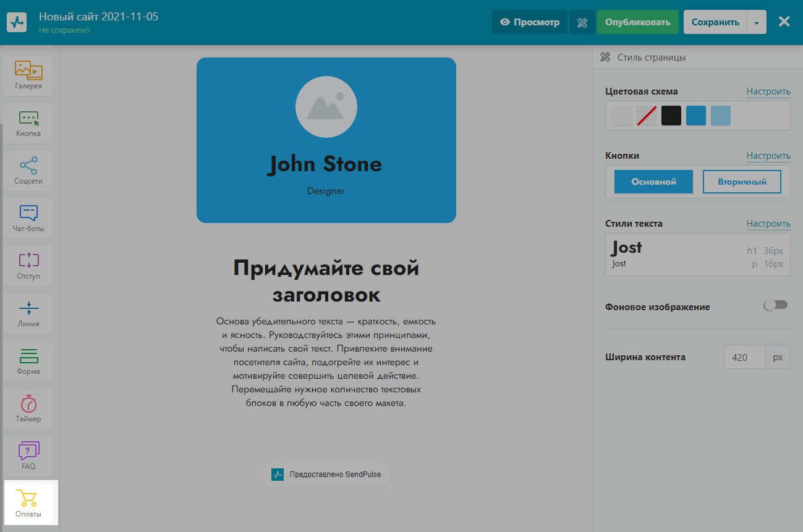803x532 pixels.
Task: Insert the FAQ block
Action: 28,457
